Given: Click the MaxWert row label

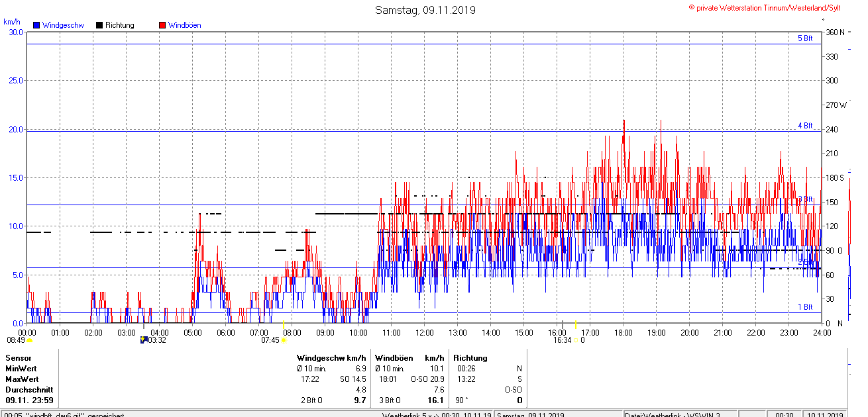Looking at the screenshot, I should tap(23, 379).
